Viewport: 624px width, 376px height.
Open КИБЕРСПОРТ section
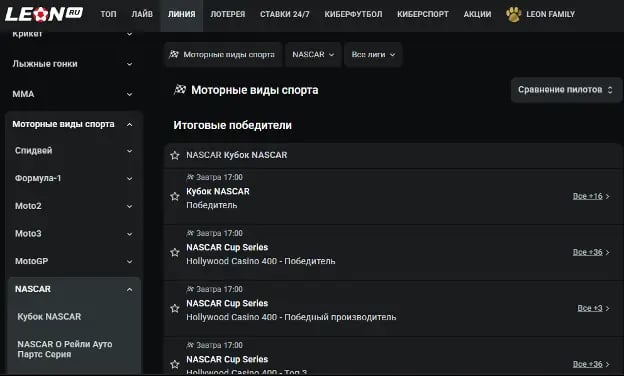click(x=423, y=14)
